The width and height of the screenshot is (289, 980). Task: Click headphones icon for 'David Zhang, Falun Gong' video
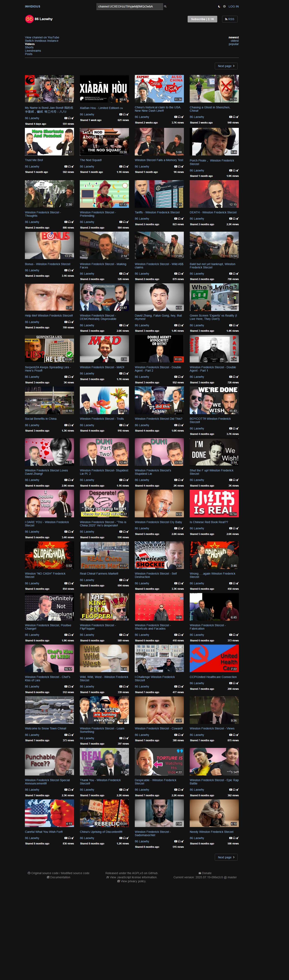click(x=179, y=325)
